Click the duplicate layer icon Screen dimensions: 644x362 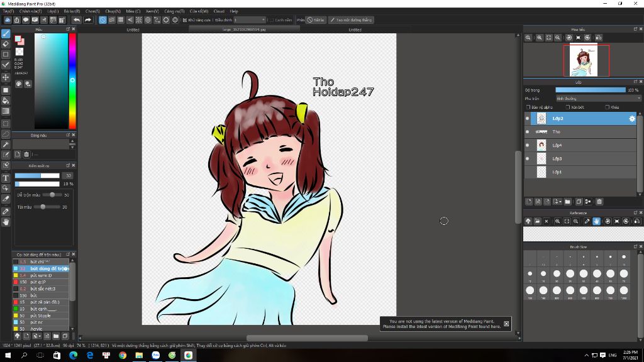coord(579,202)
